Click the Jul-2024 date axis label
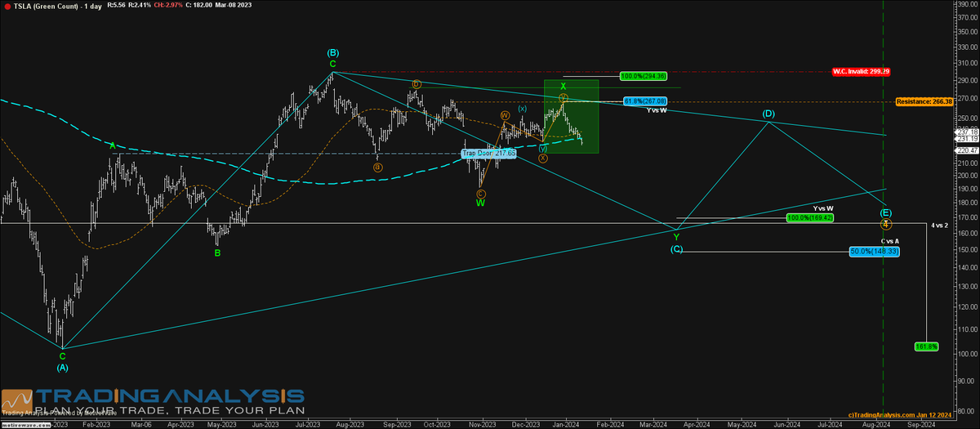980x429 pixels. [x=831, y=425]
